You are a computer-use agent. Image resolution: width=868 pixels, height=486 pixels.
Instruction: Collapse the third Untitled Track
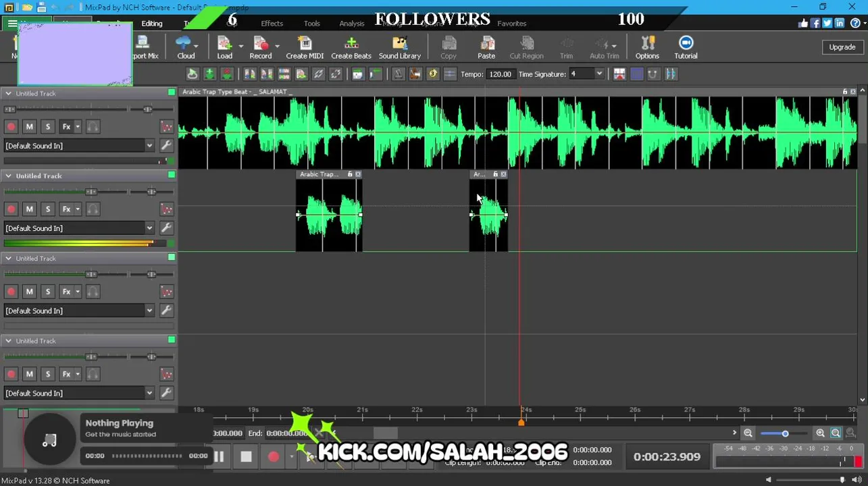pyautogui.click(x=8, y=258)
